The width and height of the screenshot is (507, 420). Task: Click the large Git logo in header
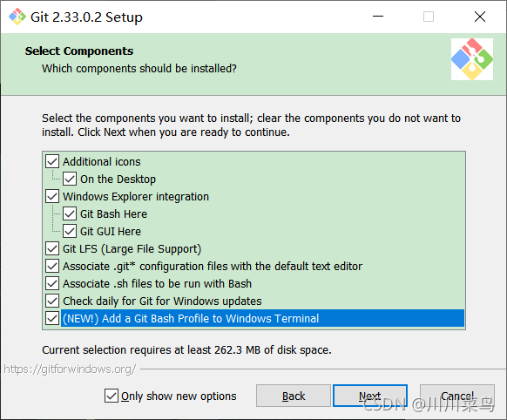[472, 59]
